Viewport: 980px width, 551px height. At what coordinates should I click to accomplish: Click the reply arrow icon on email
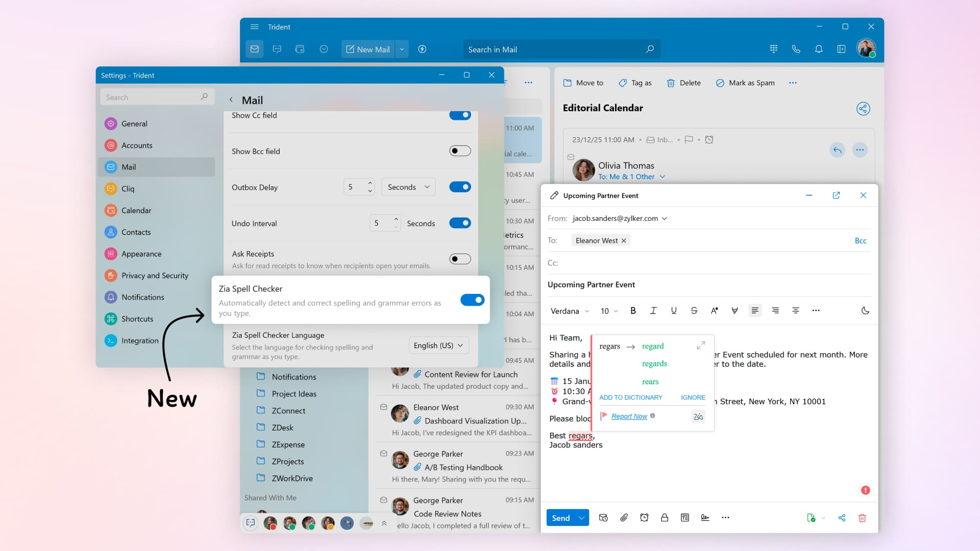click(x=837, y=150)
